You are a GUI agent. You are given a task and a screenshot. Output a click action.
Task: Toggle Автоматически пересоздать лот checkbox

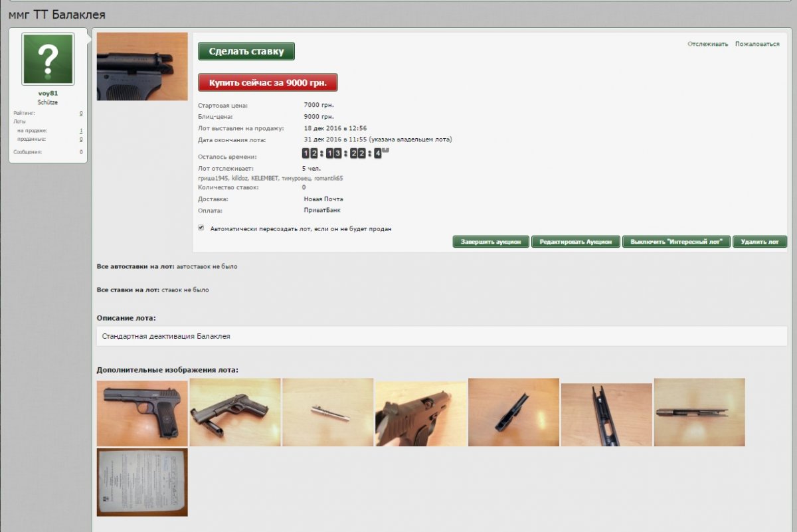tap(201, 228)
